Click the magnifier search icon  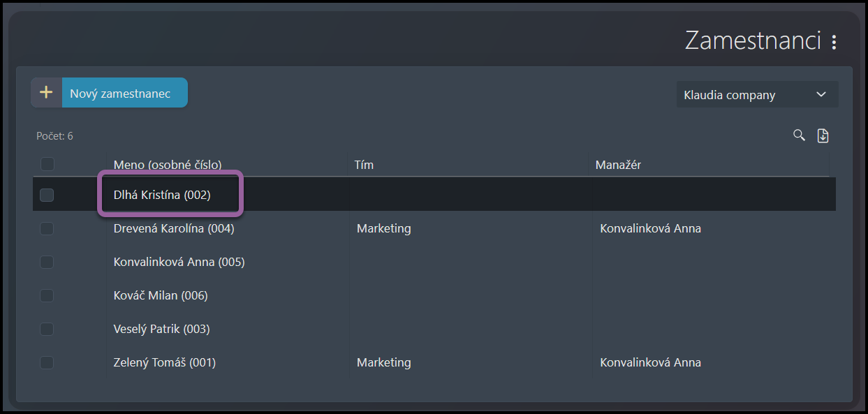pos(800,135)
